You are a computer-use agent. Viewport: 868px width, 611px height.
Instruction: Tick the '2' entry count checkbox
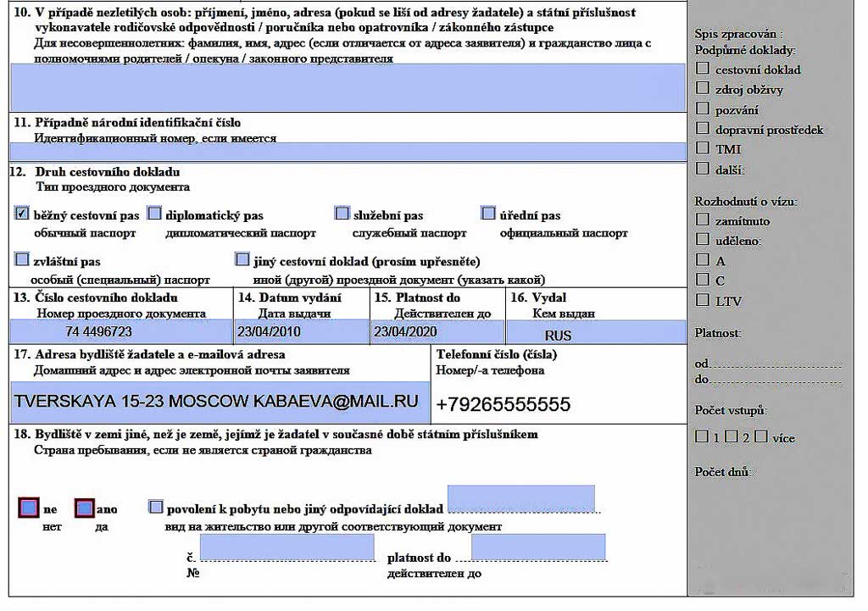tap(732, 436)
